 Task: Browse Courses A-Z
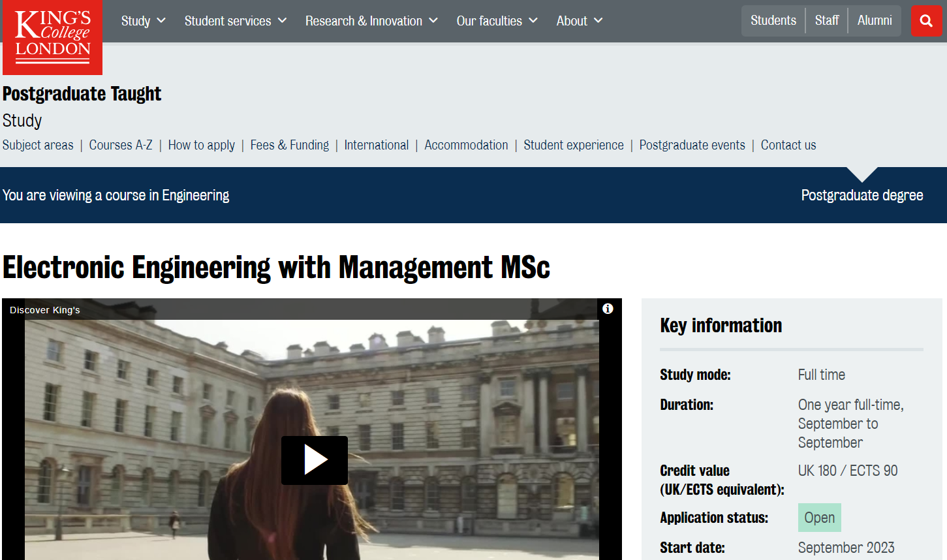click(121, 145)
